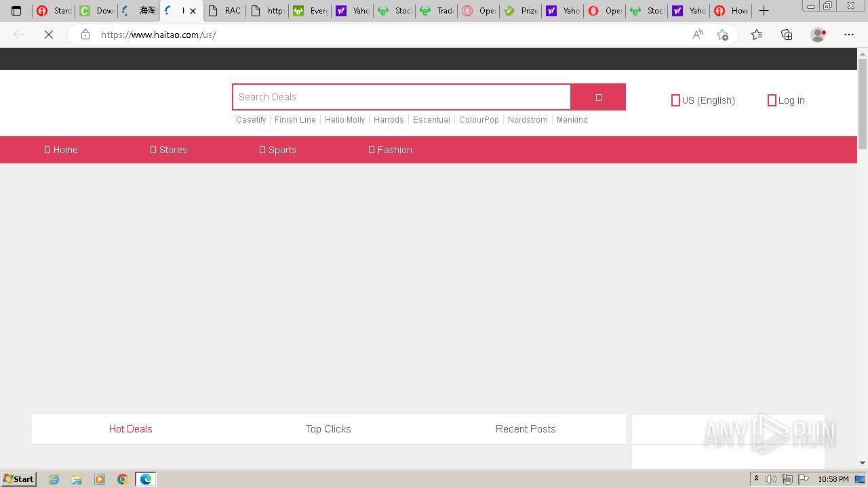The image size is (868, 488).
Task: Follow the Harrods quick link
Action: click(389, 120)
